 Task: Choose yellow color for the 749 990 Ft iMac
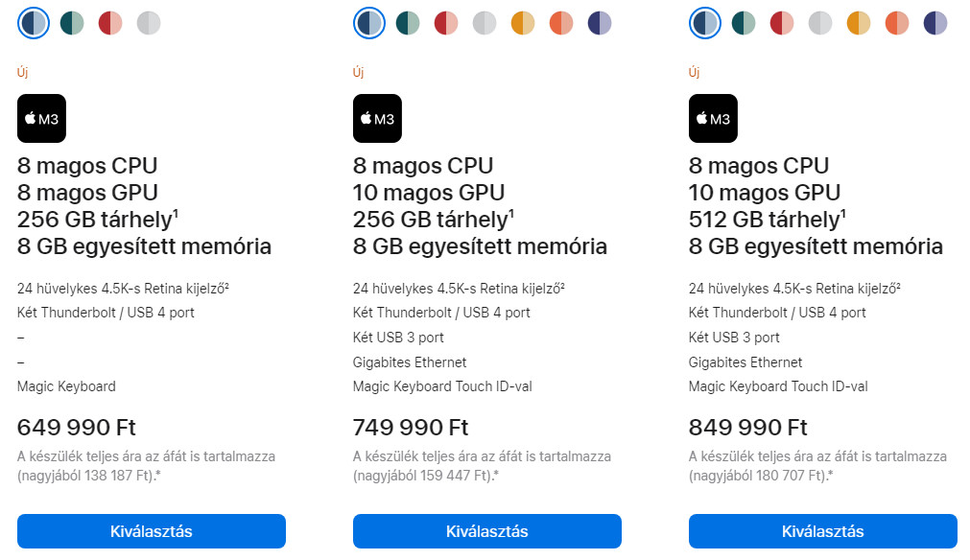(x=523, y=23)
